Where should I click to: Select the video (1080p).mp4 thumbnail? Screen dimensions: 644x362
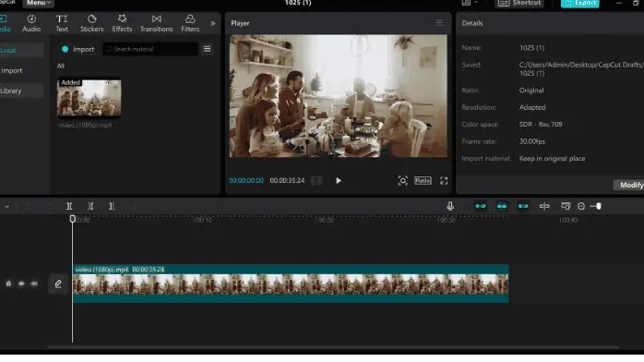pyautogui.click(x=89, y=99)
